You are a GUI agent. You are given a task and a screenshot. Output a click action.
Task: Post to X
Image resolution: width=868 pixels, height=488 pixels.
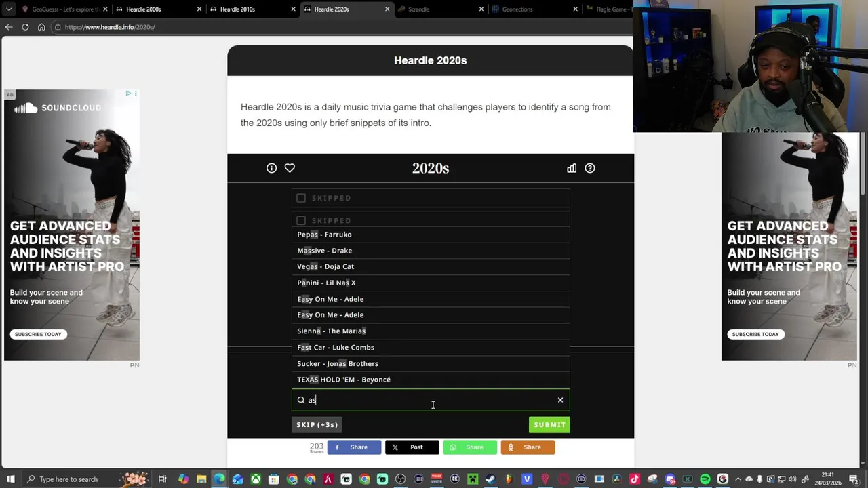point(412,447)
